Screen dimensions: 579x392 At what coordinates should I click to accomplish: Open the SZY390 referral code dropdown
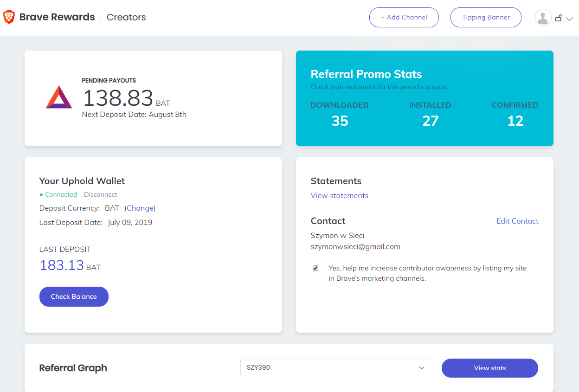[337, 368]
